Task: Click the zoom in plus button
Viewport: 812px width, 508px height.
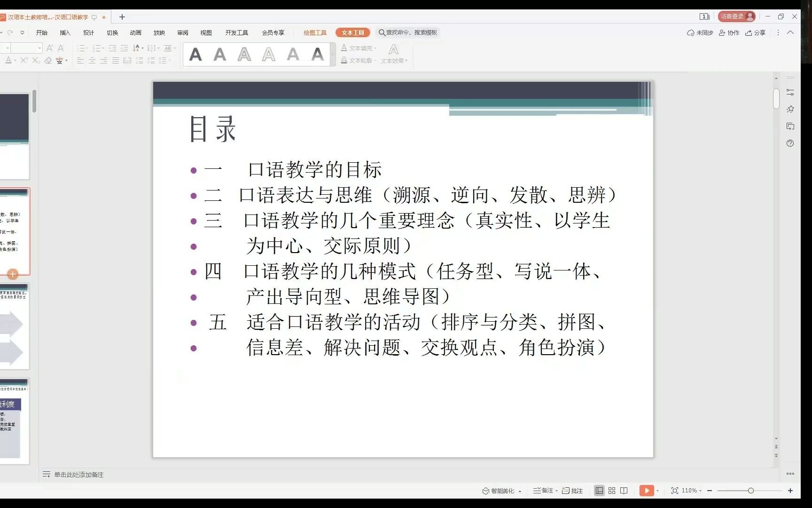Action: [790, 491]
